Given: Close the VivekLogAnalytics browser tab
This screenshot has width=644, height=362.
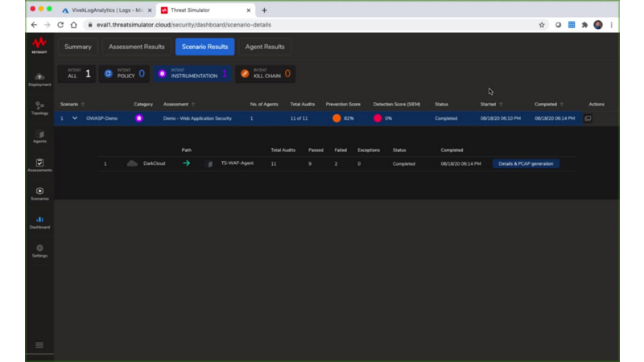Looking at the screenshot, I should click(150, 10).
